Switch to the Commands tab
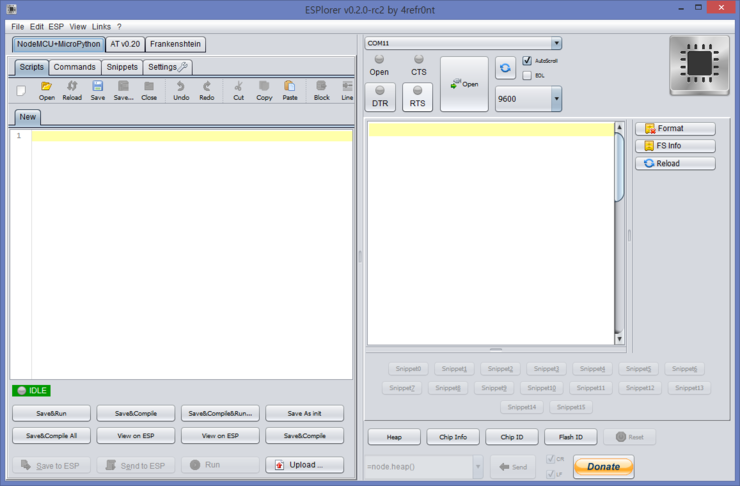 coord(75,67)
